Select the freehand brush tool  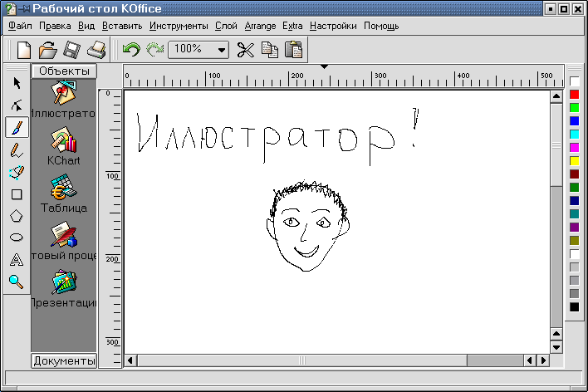coord(17,127)
